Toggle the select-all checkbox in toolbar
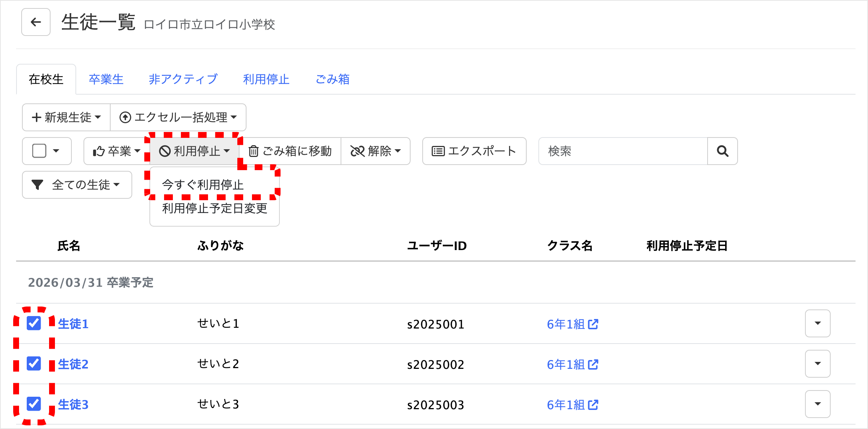Viewport: 868px width, 429px height. click(x=39, y=151)
